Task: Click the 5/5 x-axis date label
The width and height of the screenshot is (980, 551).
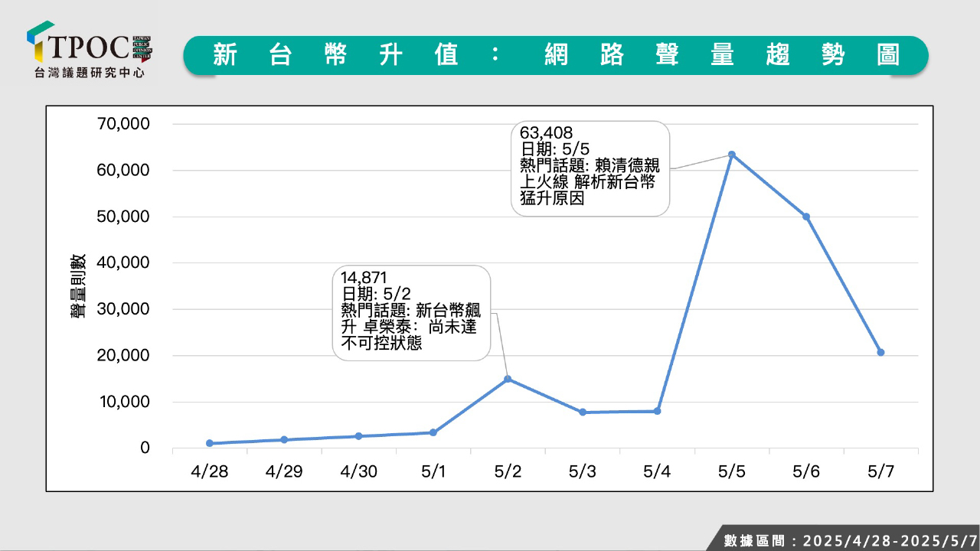Action: click(x=732, y=472)
